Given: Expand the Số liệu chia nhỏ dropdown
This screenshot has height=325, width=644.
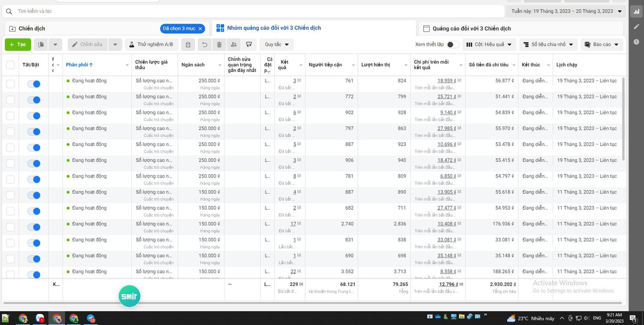Looking at the screenshot, I should click(548, 44).
